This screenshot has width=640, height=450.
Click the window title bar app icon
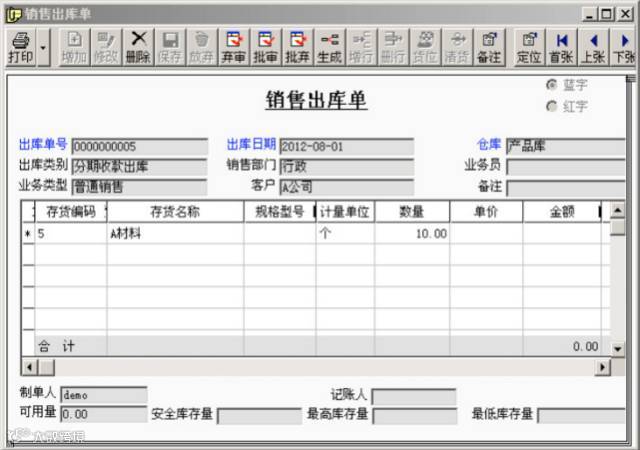coord(13,14)
